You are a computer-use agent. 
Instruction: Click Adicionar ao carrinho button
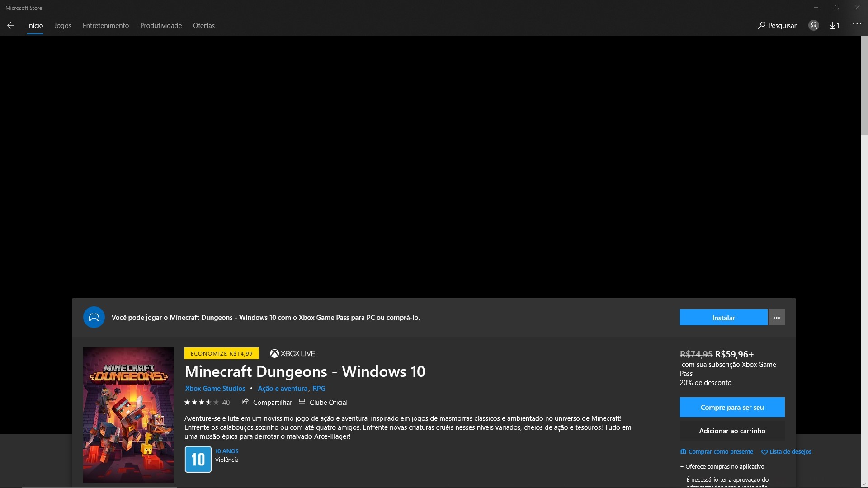(x=732, y=431)
